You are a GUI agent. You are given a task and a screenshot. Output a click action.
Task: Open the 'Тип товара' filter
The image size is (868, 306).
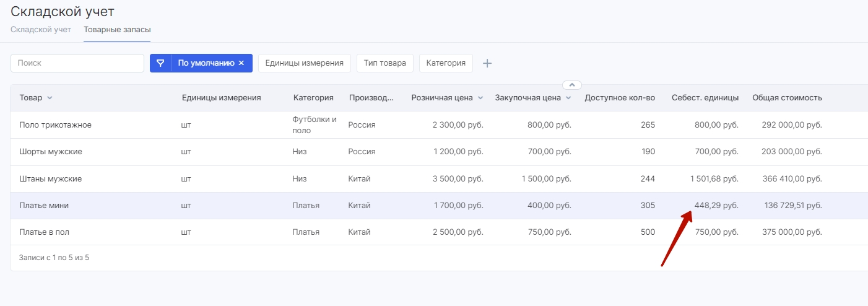(385, 63)
